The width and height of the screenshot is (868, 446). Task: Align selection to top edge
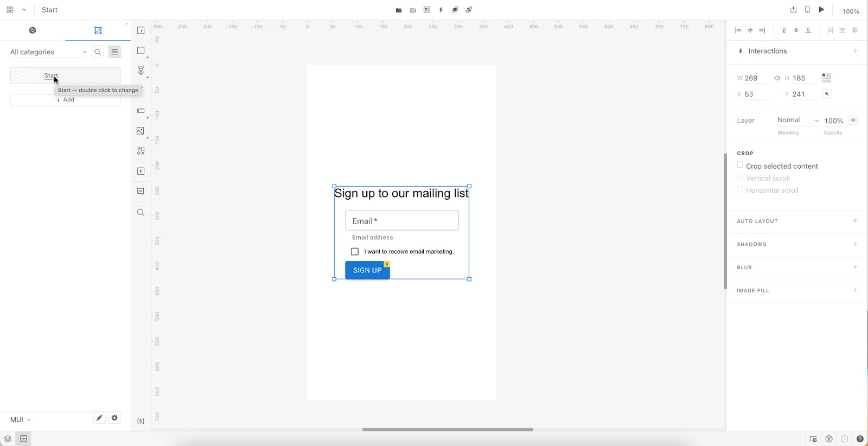(784, 30)
